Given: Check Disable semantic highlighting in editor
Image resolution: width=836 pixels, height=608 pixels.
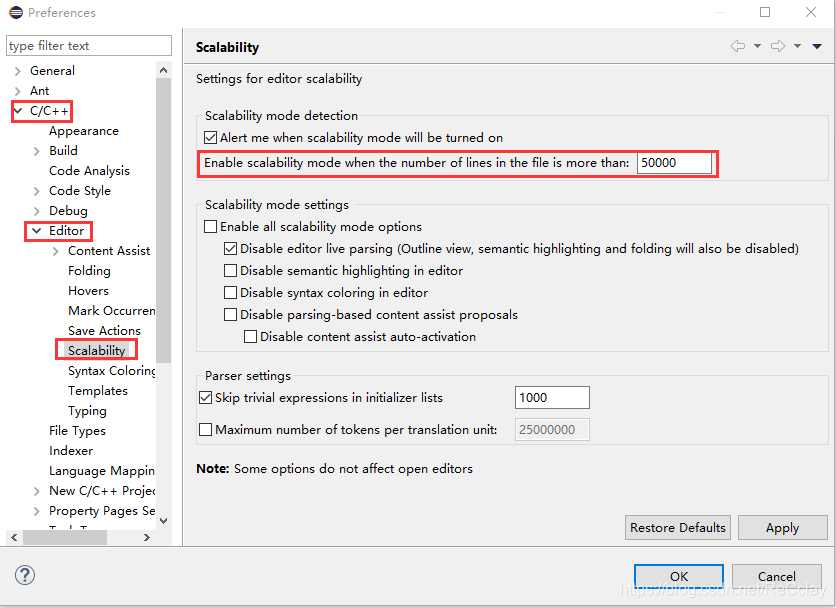Looking at the screenshot, I should click(230, 270).
